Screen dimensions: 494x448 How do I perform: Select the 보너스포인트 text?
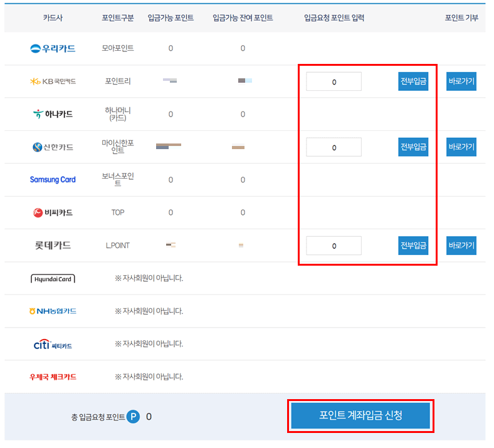pyautogui.click(x=117, y=179)
